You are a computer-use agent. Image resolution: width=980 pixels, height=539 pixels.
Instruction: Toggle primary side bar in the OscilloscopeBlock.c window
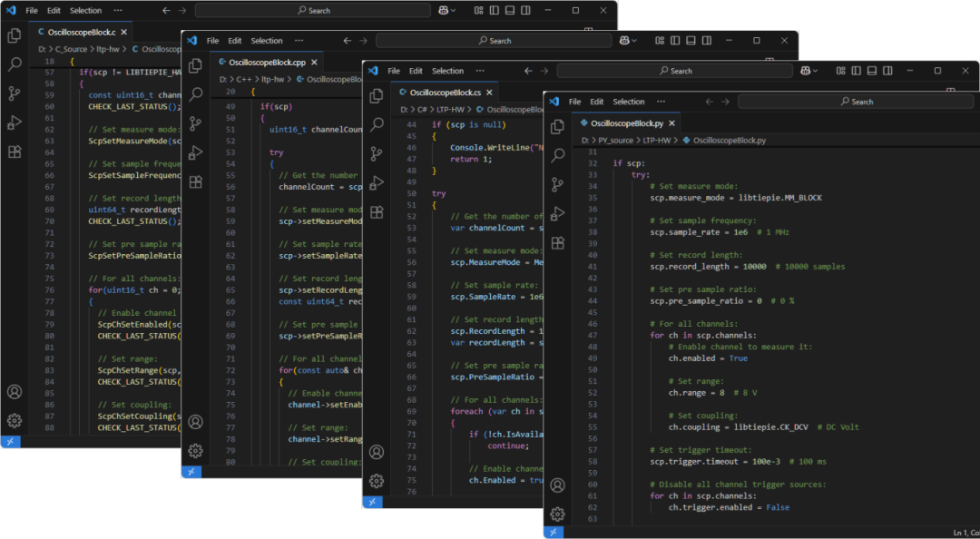coord(495,11)
